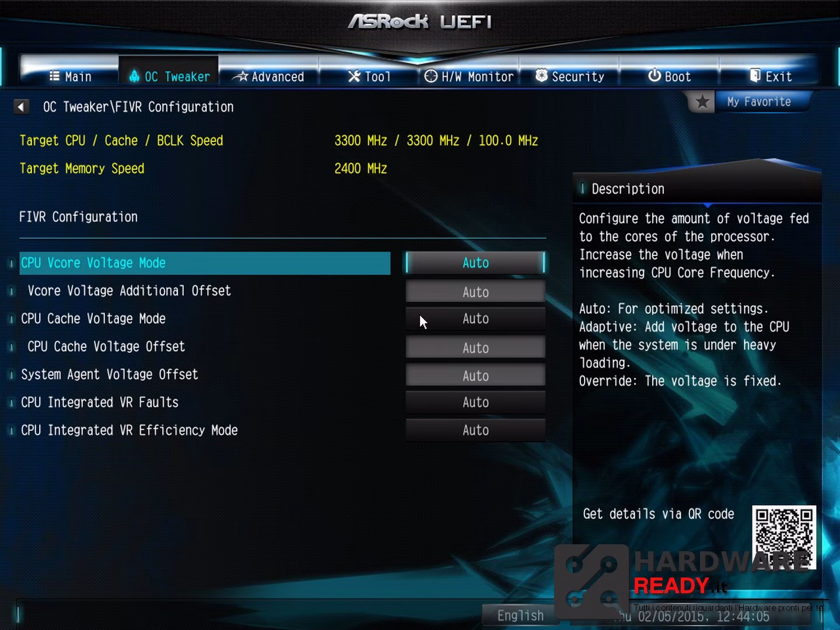Screen dimensions: 840x630
Task: Switch to the Advanced tab
Action: 269,76
